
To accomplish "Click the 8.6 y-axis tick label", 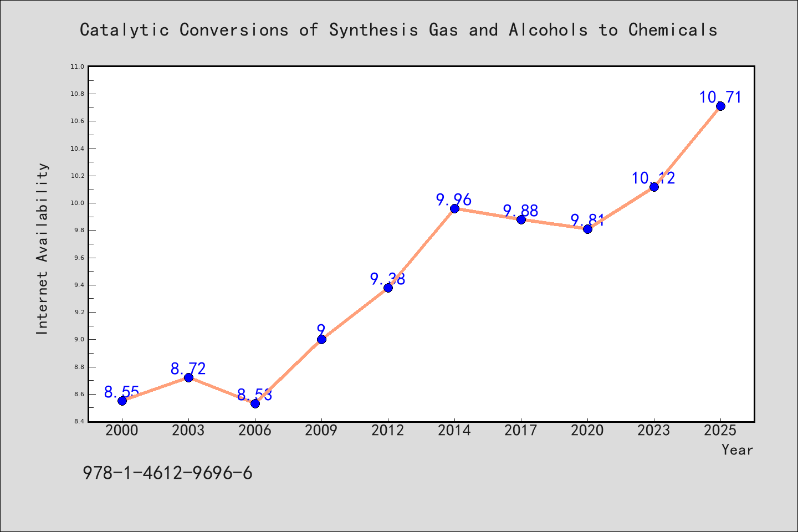I will click(79, 394).
